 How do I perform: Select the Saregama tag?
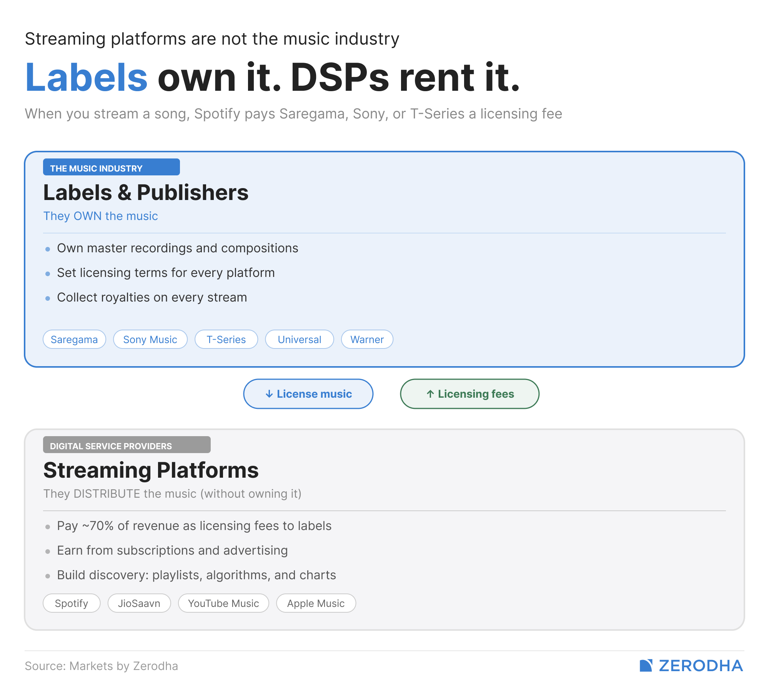point(74,340)
